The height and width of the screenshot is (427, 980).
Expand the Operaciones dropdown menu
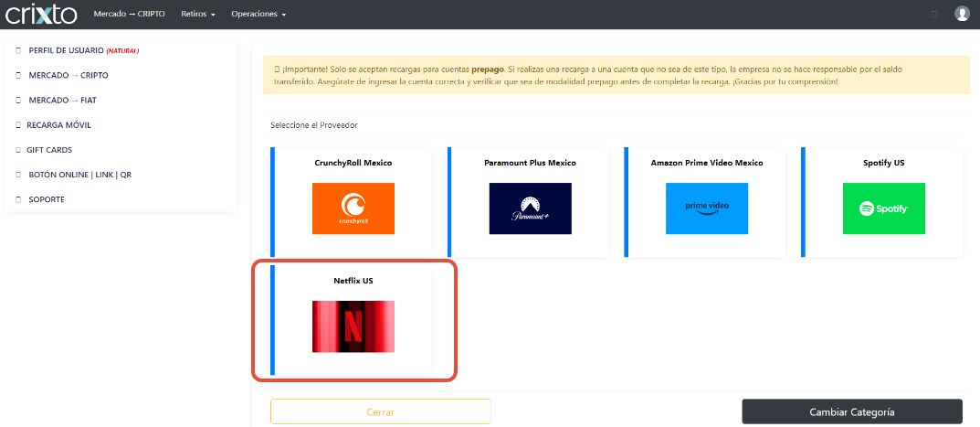coord(258,14)
